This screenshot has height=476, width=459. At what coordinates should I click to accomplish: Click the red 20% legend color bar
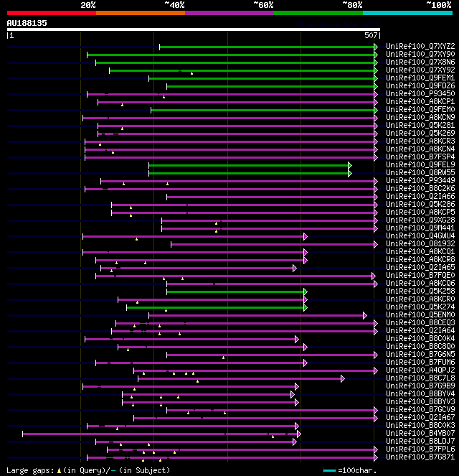(52, 13)
